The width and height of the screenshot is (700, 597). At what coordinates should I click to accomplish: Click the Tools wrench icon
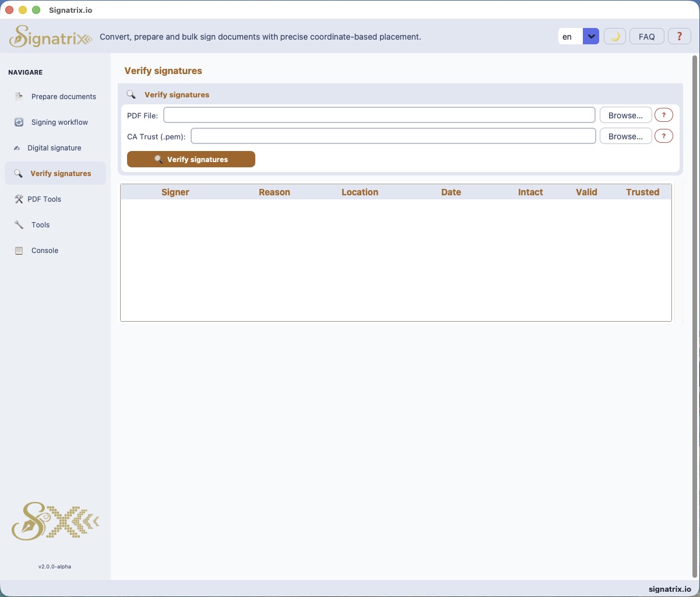click(18, 224)
